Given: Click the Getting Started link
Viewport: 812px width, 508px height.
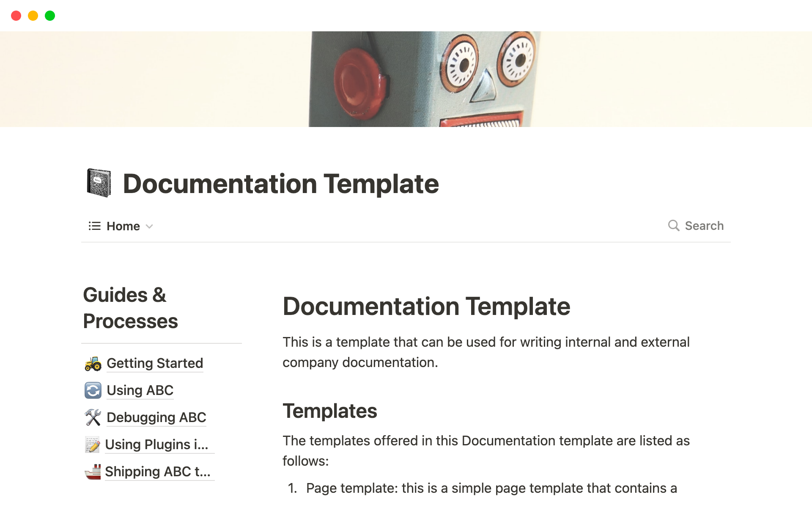Looking at the screenshot, I should click(x=154, y=363).
